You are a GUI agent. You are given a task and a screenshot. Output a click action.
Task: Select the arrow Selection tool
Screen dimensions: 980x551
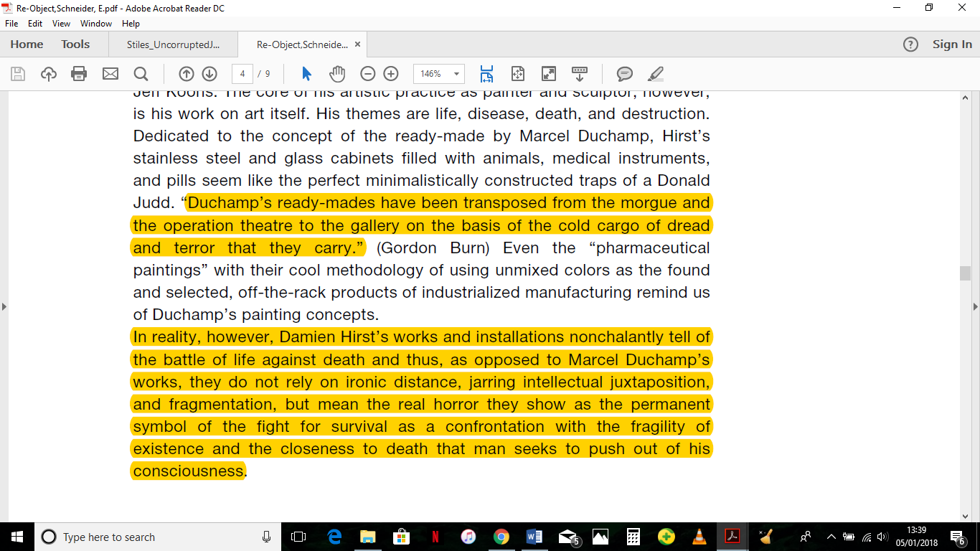307,74
